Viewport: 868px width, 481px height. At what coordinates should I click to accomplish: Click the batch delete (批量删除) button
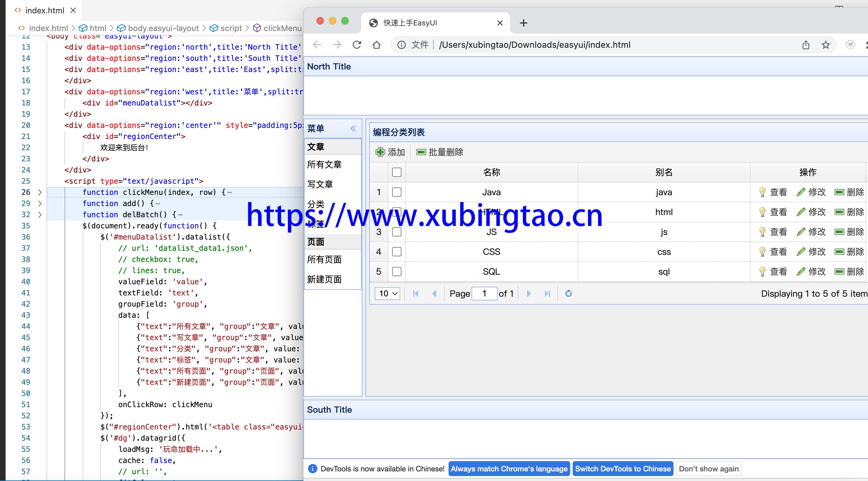coord(439,152)
